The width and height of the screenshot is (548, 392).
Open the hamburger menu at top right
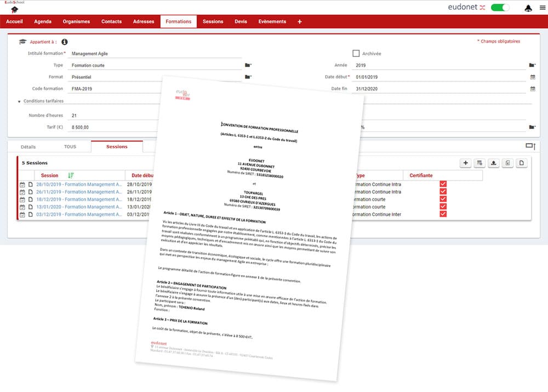(543, 8)
